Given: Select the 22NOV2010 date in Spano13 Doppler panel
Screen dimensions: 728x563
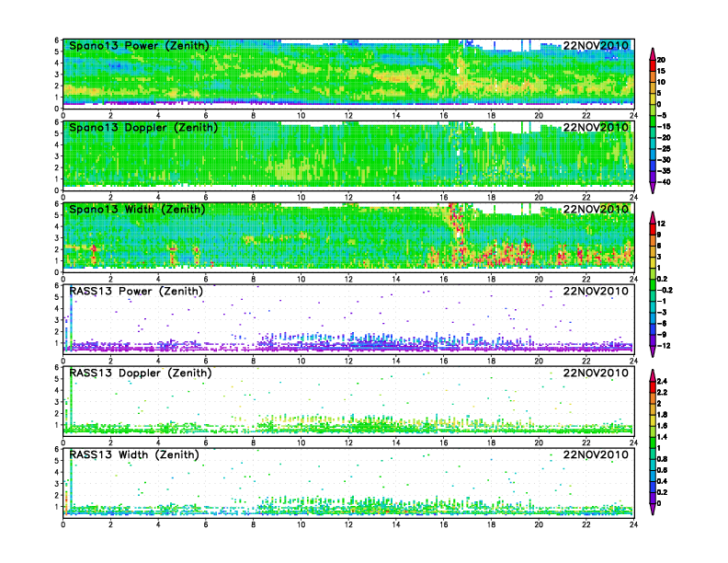Looking at the screenshot, I should pyautogui.click(x=596, y=127).
